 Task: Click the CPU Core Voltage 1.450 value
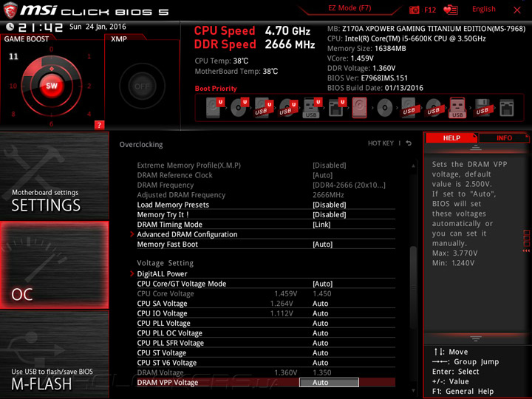tap(321, 293)
